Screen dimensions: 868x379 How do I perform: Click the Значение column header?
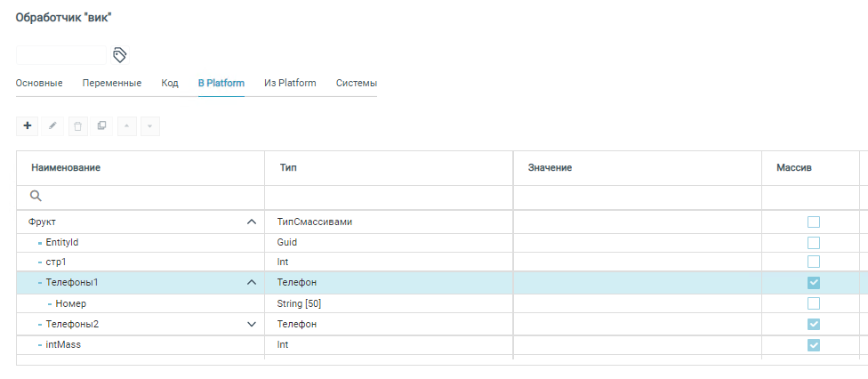[x=549, y=167]
